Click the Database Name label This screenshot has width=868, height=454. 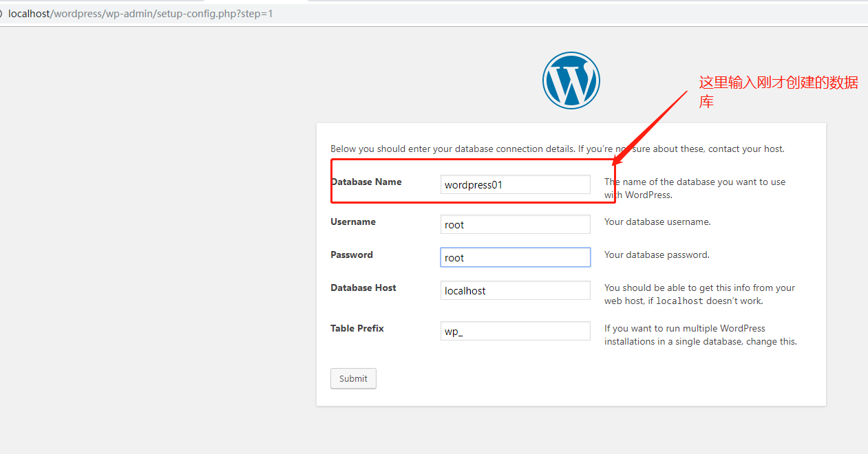point(366,182)
